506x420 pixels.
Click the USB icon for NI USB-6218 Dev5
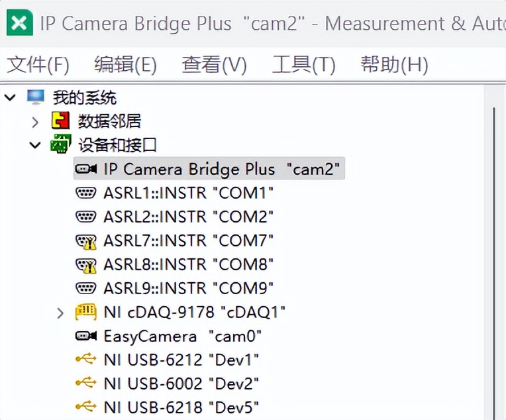87,407
